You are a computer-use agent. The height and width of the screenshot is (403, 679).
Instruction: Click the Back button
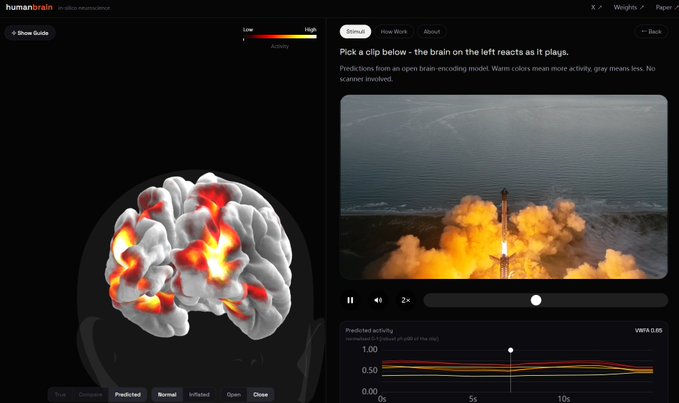pyautogui.click(x=651, y=32)
